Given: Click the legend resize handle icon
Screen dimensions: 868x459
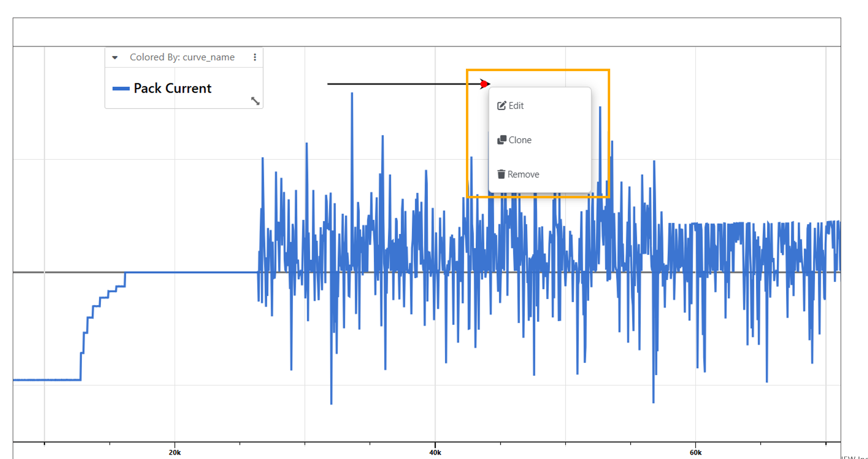Looking at the screenshot, I should (x=255, y=101).
